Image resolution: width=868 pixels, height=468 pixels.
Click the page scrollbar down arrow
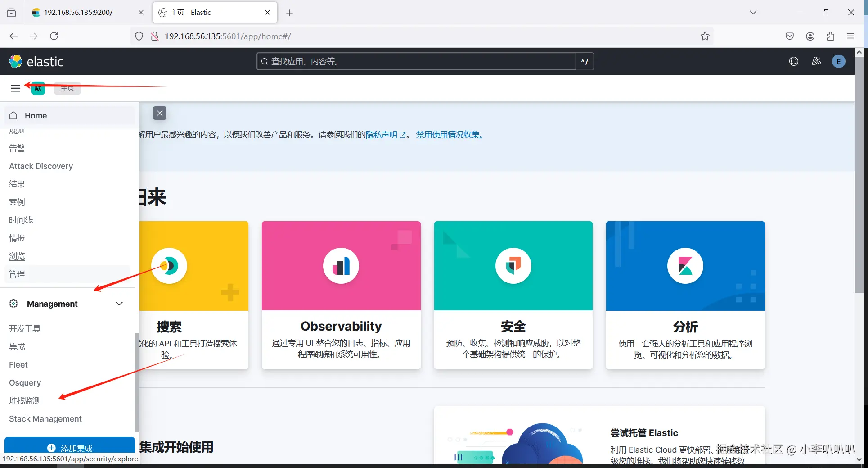tap(859, 459)
